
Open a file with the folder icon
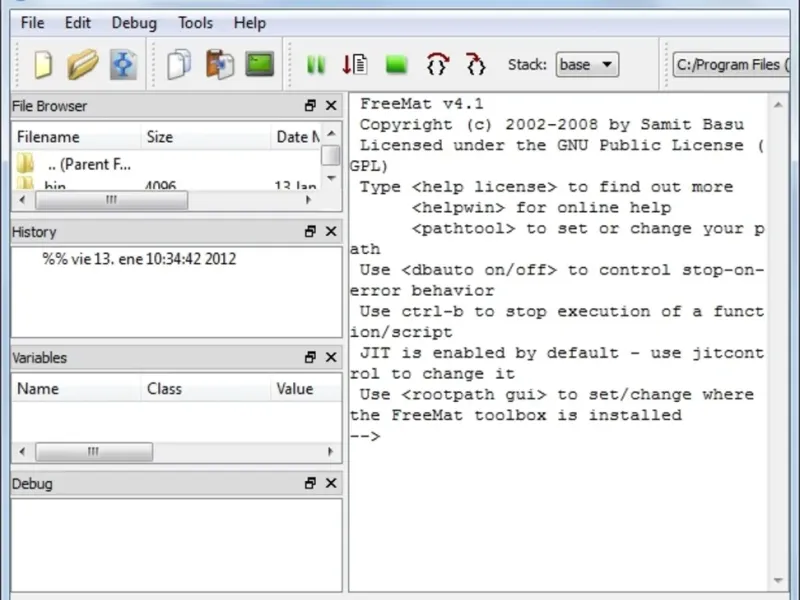[83, 64]
